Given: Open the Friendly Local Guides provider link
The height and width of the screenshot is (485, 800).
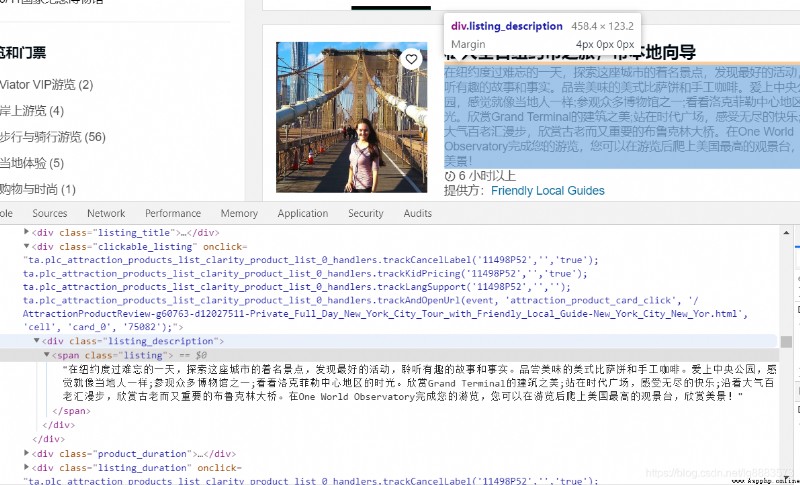Looking at the screenshot, I should pos(547,191).
